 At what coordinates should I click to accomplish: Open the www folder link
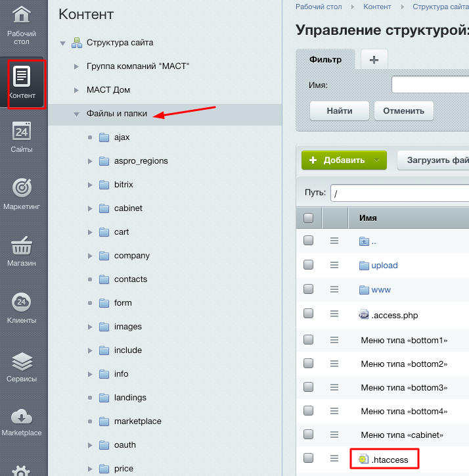381,289
